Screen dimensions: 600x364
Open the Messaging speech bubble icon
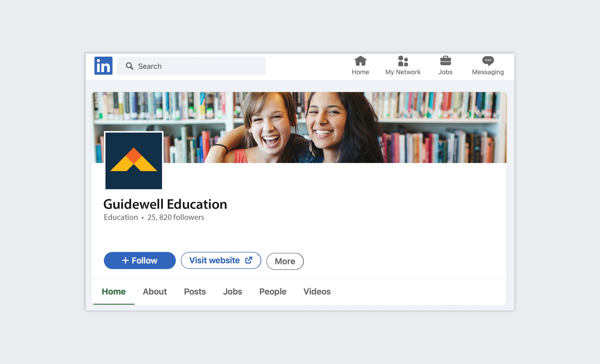[488, 61]
